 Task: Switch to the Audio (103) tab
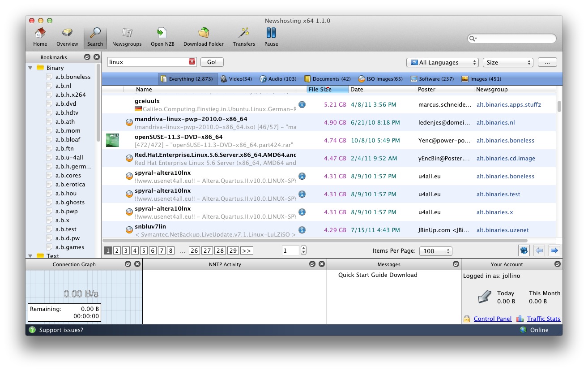[278, 79]
